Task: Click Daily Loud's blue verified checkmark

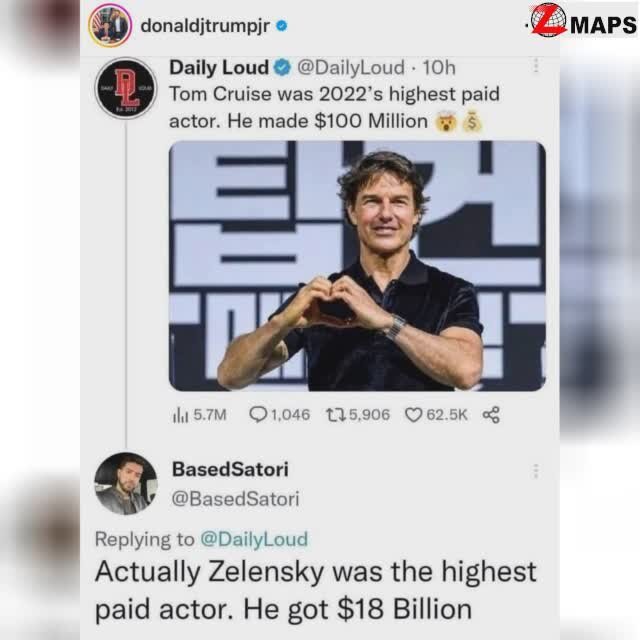Action: pyautogui.click(x=282, y=67)
